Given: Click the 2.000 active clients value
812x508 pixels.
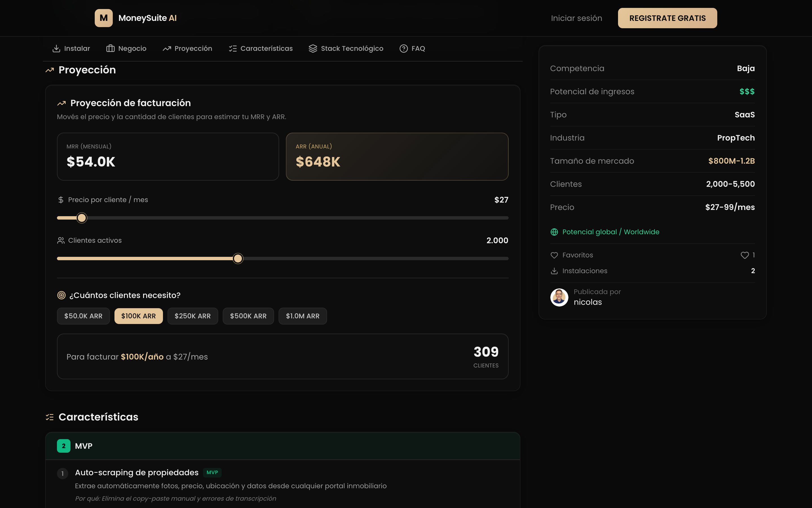Looking at the screenshot, I should [497, 240].
